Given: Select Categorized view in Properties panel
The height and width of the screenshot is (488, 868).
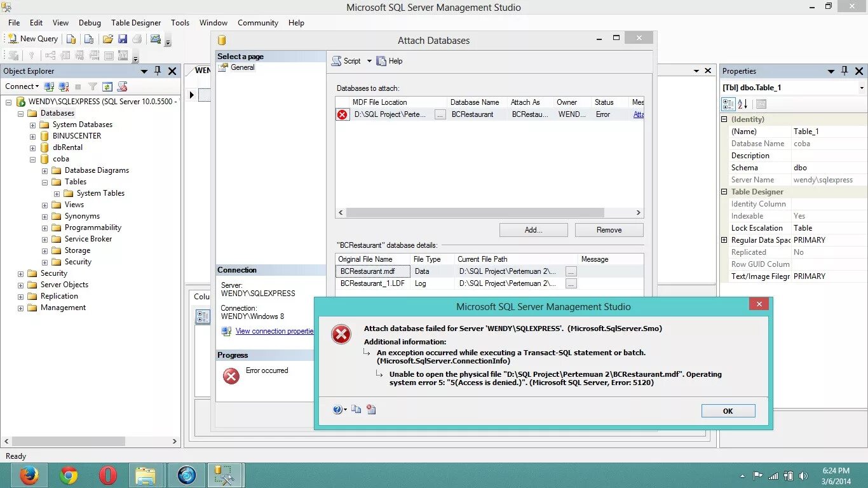Looking at the screenshot, I should 729,104.
